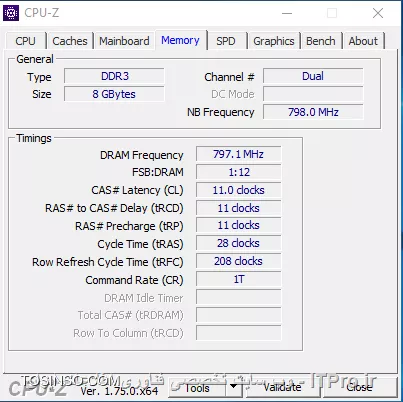The height and width of the screenshot is (402, 403).
Task: Click the empty Total CAS# (tRDRAM) field
Action: [239, 315]
